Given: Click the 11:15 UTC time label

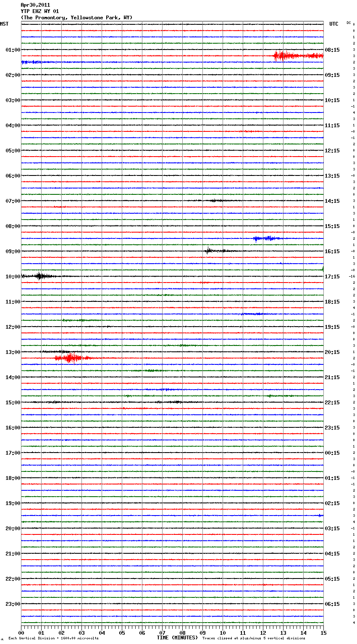Looking at the screenshot, I should (x=332, y=126).
